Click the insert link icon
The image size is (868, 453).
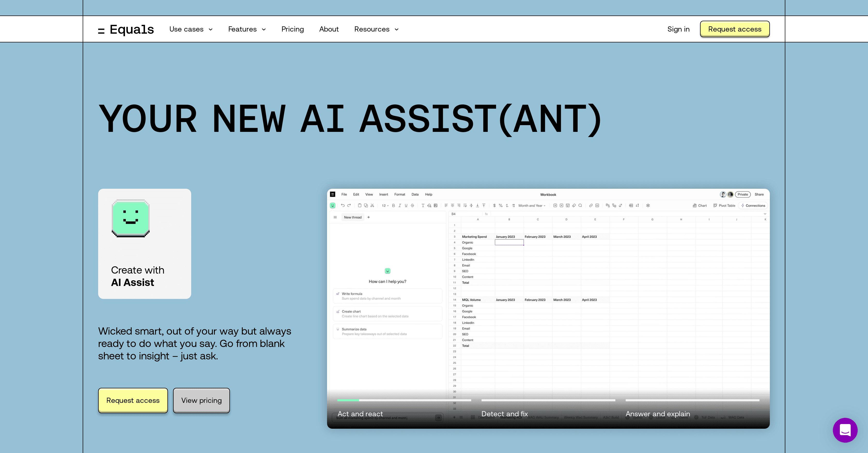point(591,205)
